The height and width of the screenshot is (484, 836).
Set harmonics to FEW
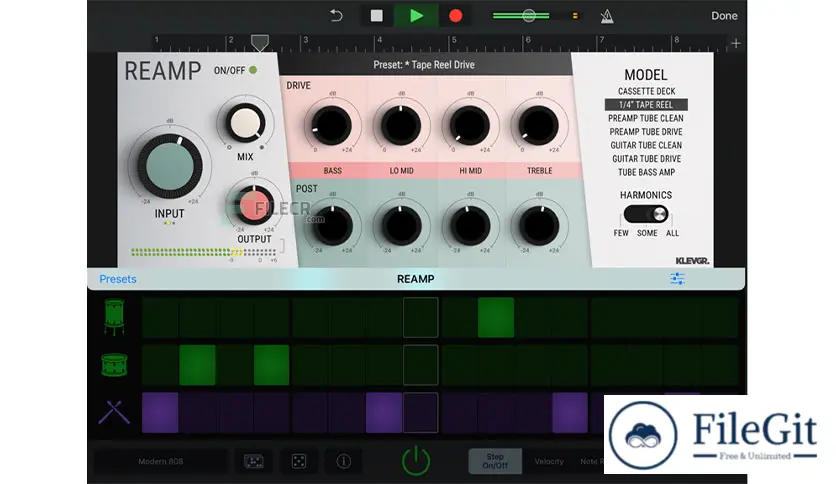(x=621, y=233)
